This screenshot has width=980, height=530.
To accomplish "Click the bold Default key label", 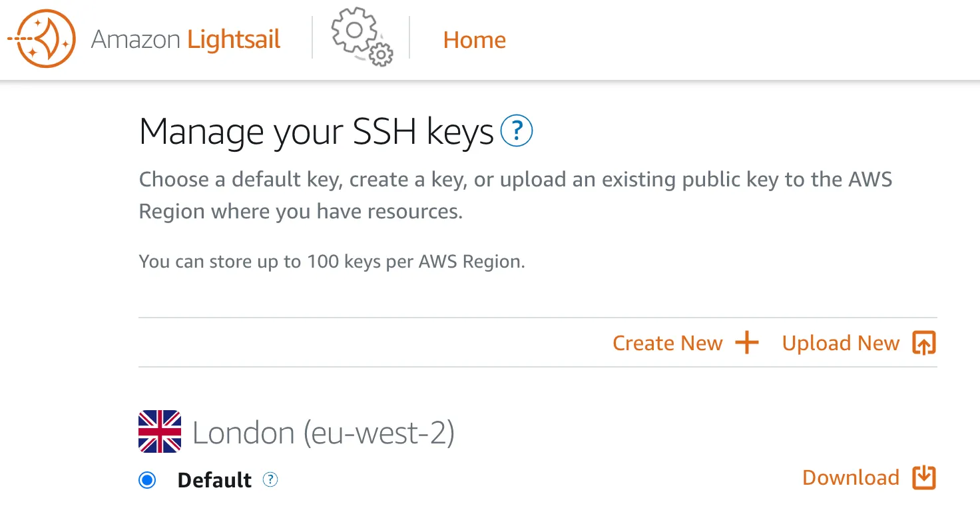I will tap(214, 480).
